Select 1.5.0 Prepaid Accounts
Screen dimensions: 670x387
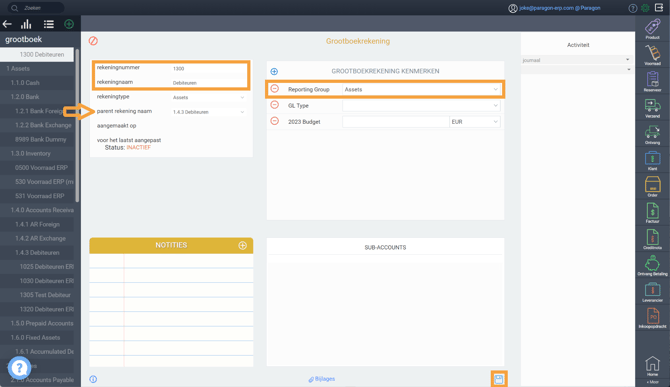click(x=37, y=323)
